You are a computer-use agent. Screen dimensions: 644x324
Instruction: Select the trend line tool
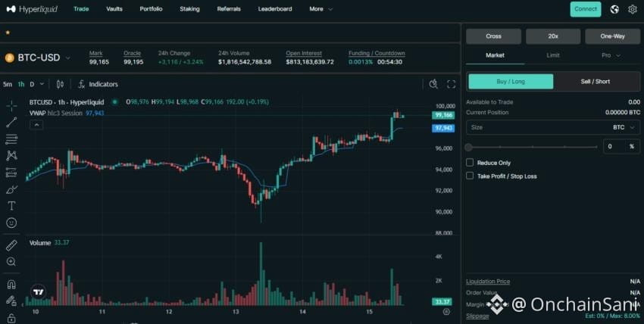click(x=11, y=122)
